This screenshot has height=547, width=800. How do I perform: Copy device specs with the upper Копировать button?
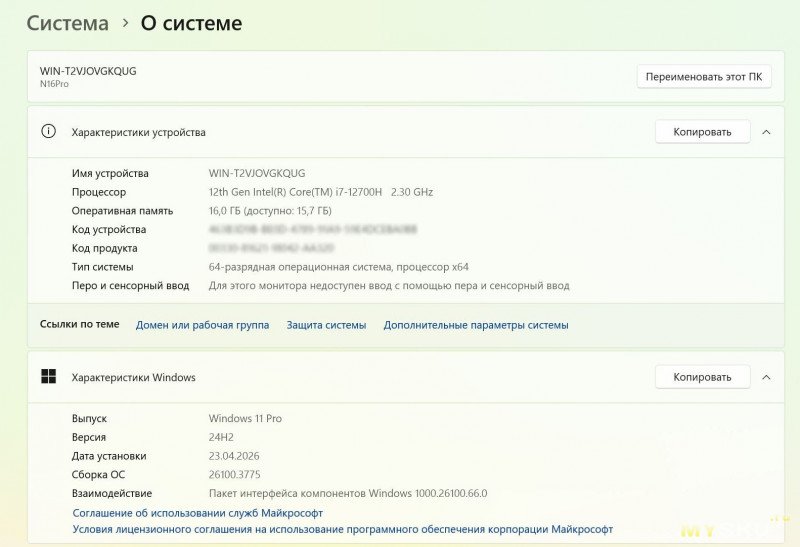702,132
